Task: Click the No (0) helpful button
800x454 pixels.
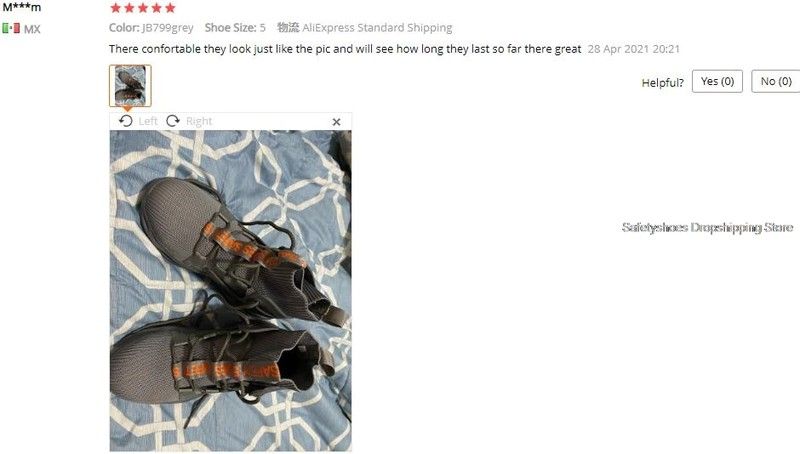Action: coord(776,82)
